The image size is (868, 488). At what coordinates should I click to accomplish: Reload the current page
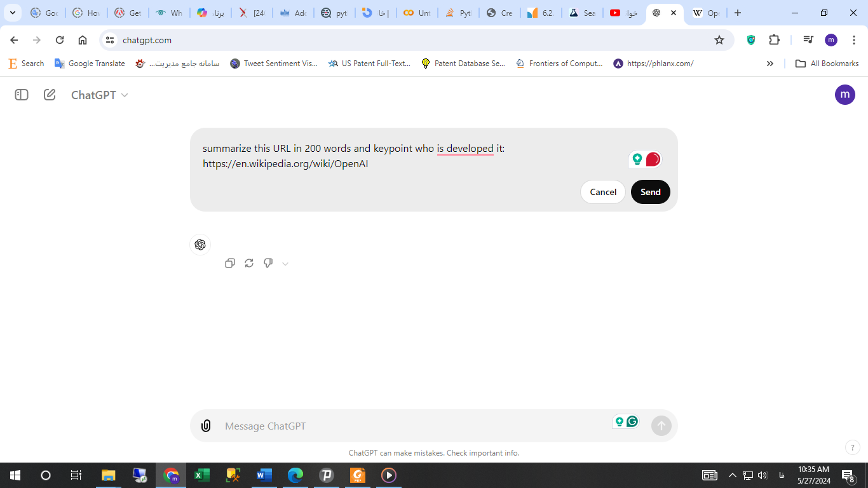click(x=60, y=40)
